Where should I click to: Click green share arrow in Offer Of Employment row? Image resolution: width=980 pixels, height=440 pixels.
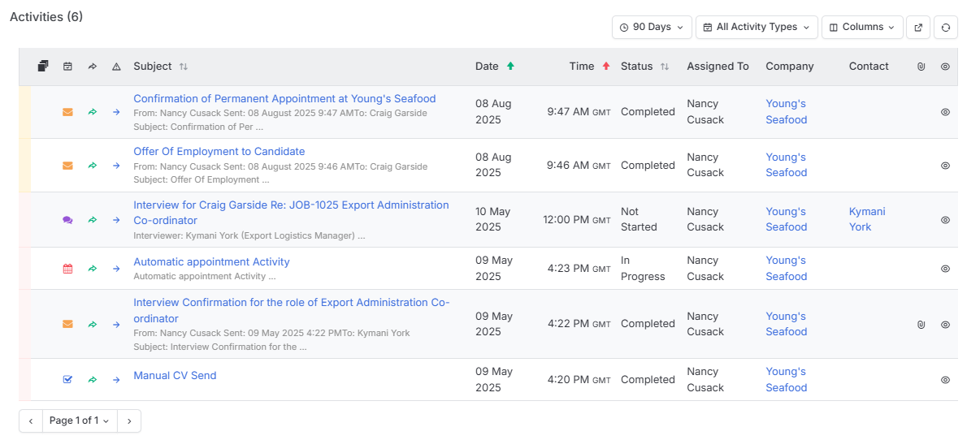(92, 166)
